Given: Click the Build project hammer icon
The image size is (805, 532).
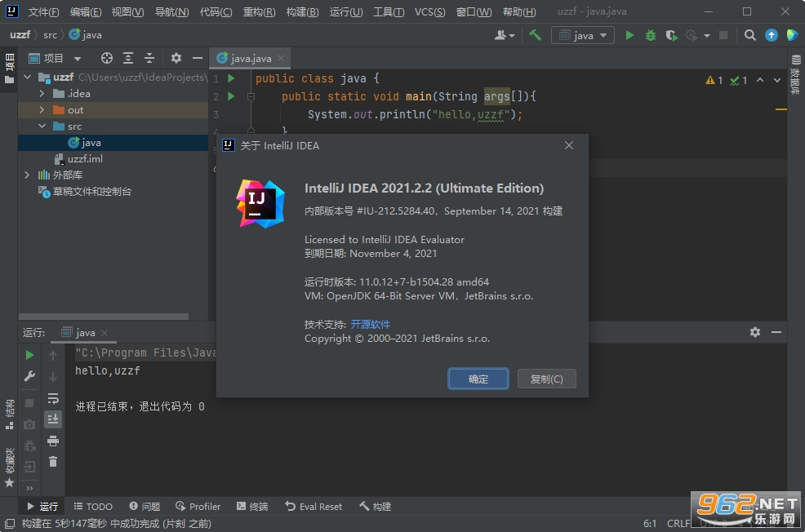Looking at the screenshot, I should point(535,35).
